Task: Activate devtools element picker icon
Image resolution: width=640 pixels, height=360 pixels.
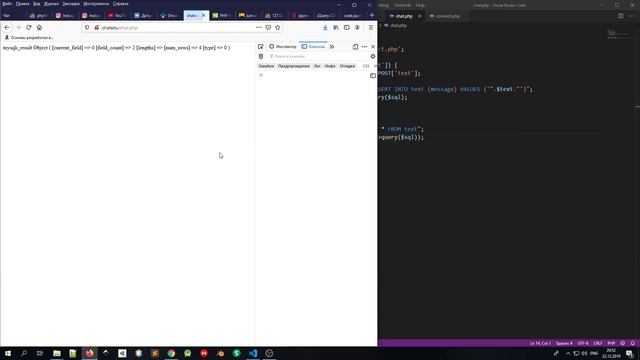Action: click(261, 47)
